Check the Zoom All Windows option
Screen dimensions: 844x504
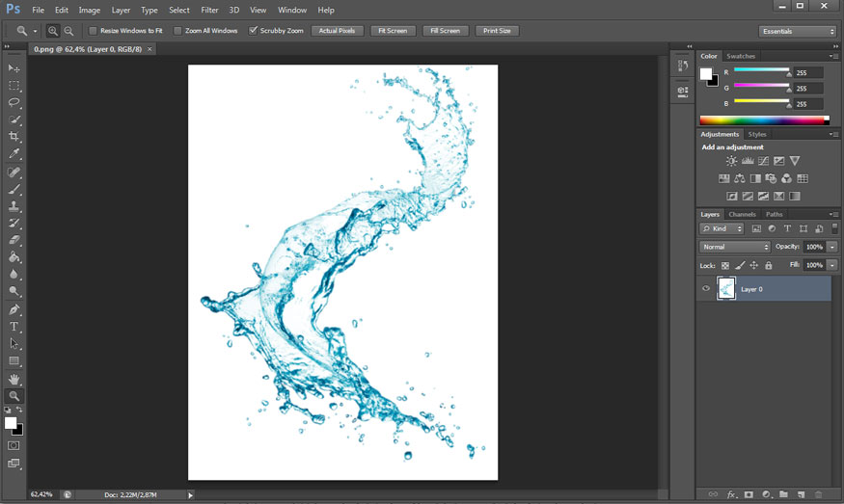(178, 31)
